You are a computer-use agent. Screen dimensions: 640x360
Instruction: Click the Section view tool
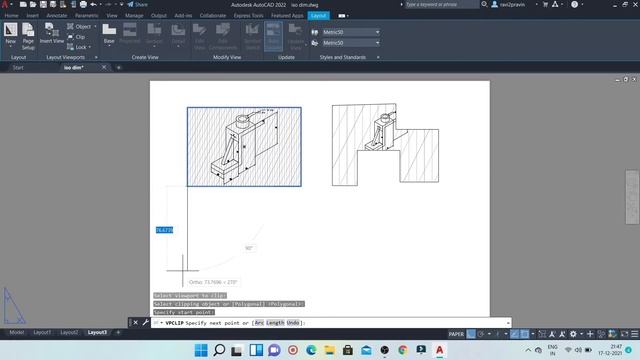154,34
